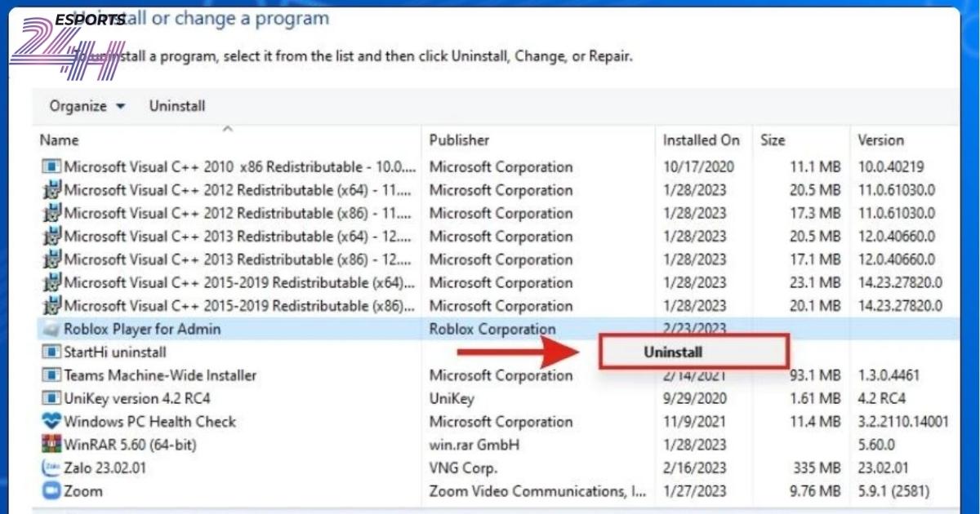Click the Visual C++ 2013 Redistributable (x86) icon
This screenshot has height=514, width=980.
pyautogui.click(x=51, y=259)
